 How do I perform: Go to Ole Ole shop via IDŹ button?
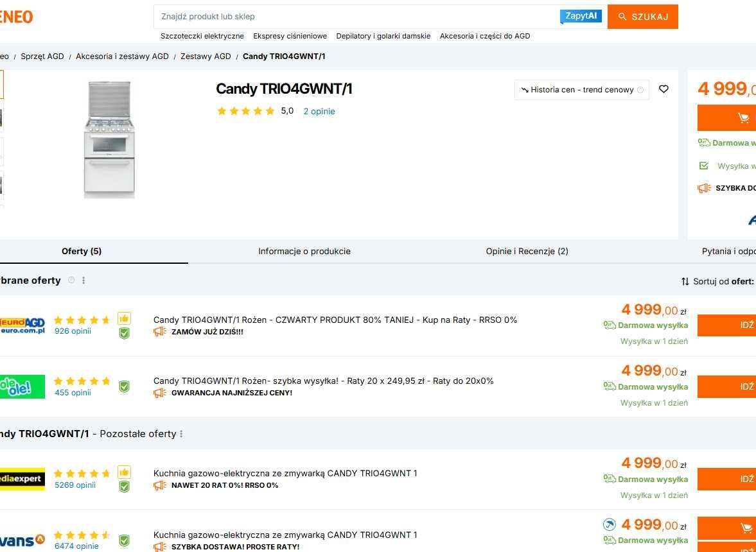[726, 387]
